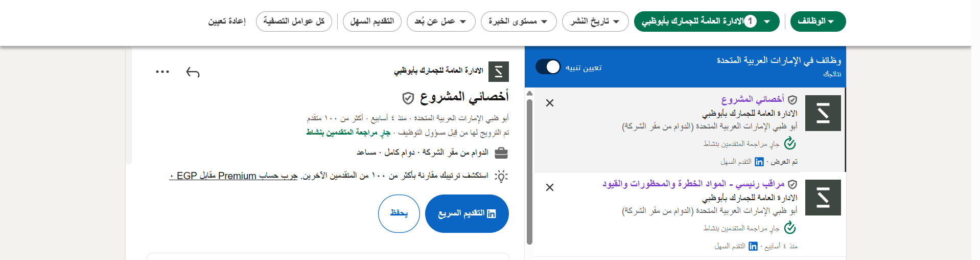This screenshot has height=260, width=980.
Task: Click the company logo in job details header
Action: click(x=499, y=72)
